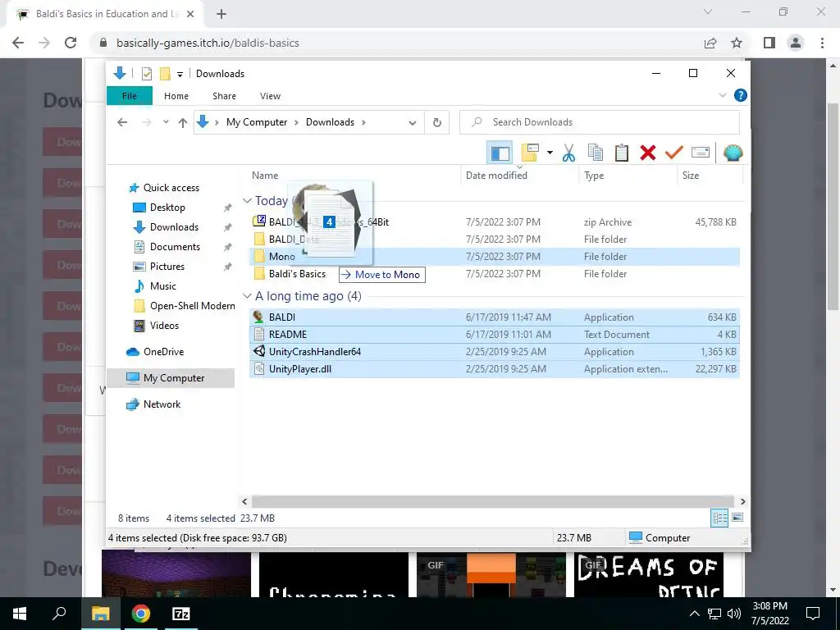Select Desktop in Quick access

click(x=167, y=208)
